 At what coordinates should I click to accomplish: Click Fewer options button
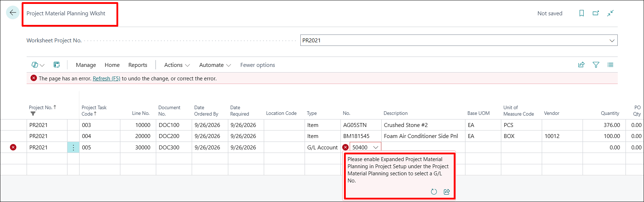coord(258,65)
